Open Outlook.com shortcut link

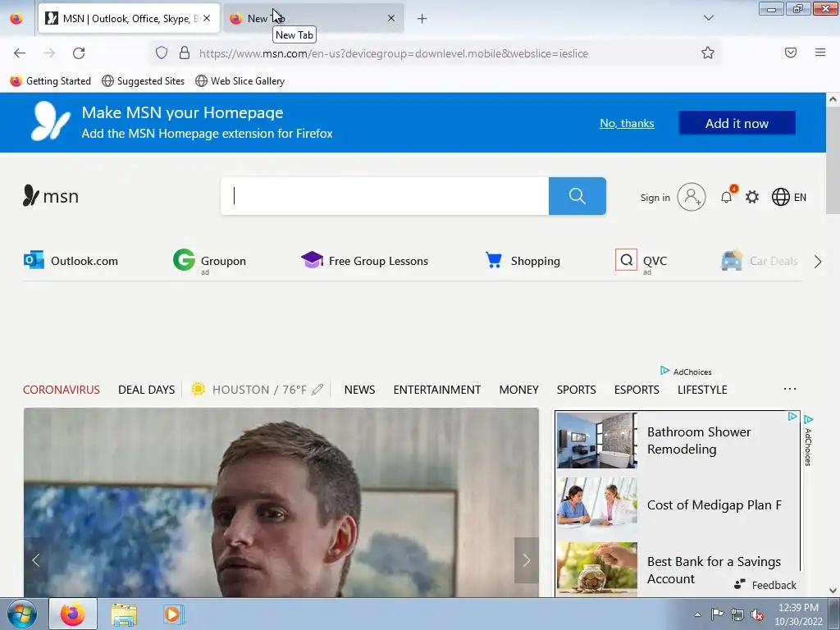(x=71, y=261)
